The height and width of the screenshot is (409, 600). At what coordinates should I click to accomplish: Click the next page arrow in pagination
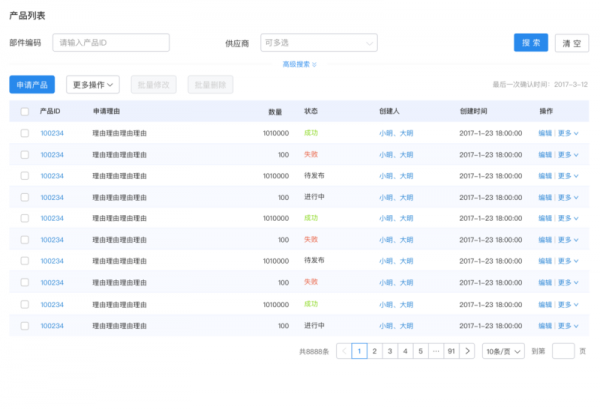(x=468, y=351)
